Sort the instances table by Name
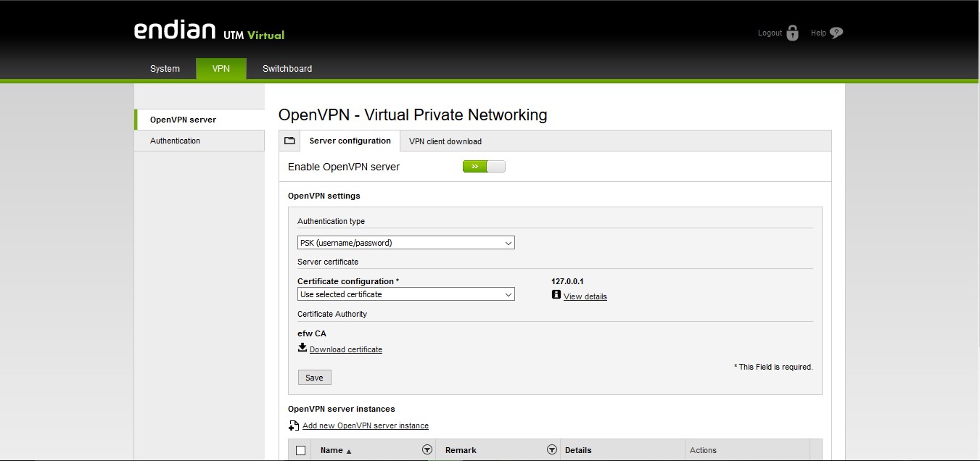980x461 pixels. 335,450
